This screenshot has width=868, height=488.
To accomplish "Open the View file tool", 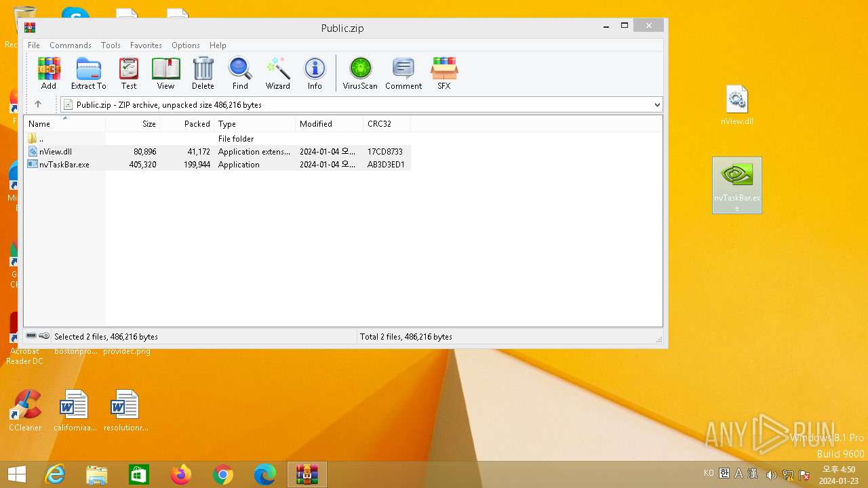I will point(165,73).
